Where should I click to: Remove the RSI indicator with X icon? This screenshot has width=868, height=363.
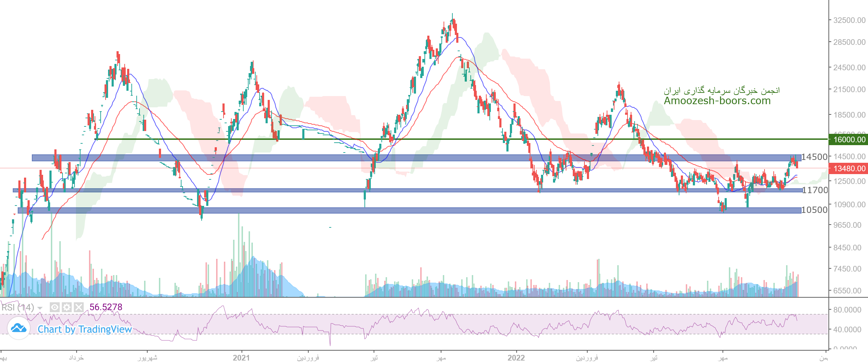pyautogui.click(x=79, y=307)
